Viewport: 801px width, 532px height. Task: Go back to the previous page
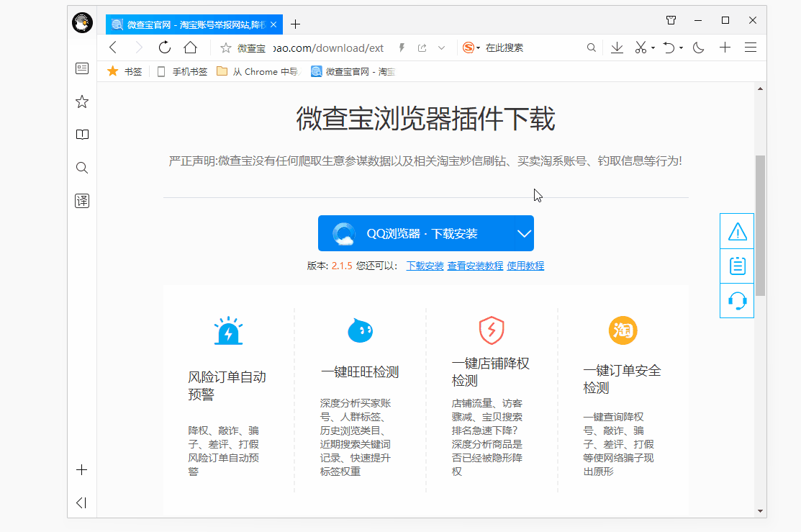click(x=114, y=48)
